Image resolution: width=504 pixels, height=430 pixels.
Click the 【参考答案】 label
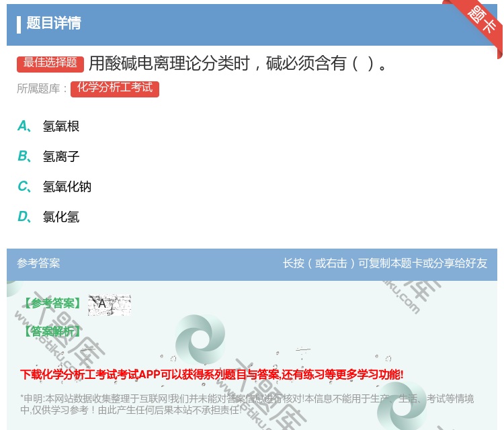click(52, 303)
